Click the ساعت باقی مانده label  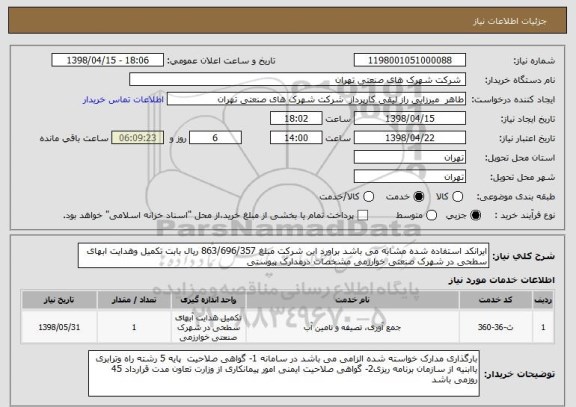coord(74,138)
